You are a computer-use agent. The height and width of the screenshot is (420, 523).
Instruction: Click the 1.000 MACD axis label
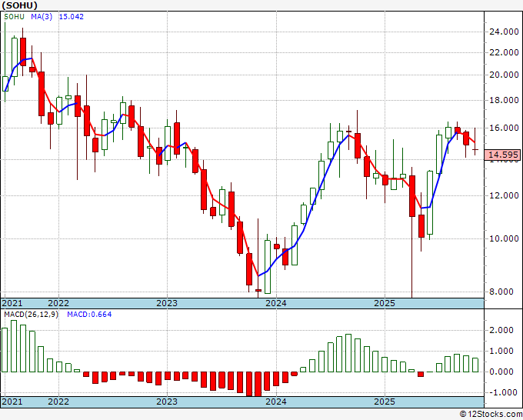(x=501, y=351)
